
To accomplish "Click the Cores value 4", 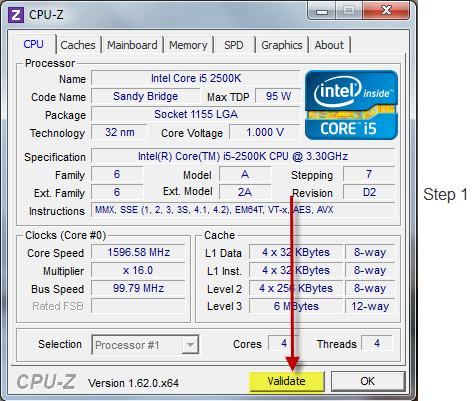I will pos(284,343).
